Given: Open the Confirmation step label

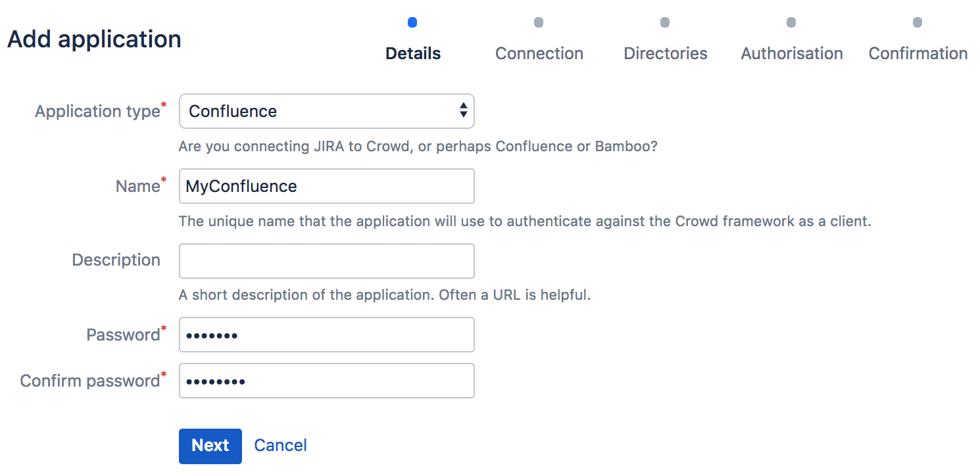Looking at the screenshot, I should 918,53.
